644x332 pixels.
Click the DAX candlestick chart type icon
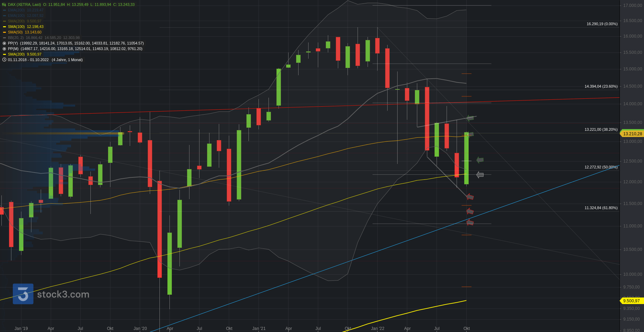(4, 4)
